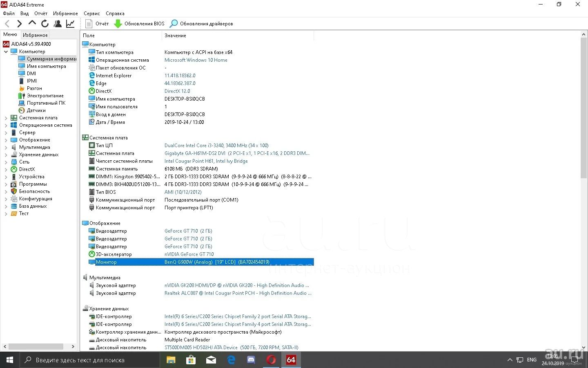Click the Back navigation arrow
This screenshot has height=368, width=588.
click(7, 24)
